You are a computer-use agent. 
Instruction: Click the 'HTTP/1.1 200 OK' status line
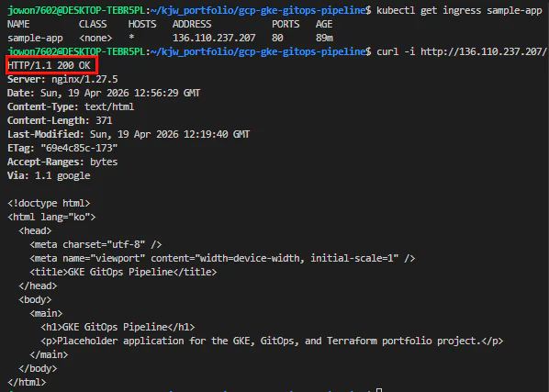tap(49, 65)
